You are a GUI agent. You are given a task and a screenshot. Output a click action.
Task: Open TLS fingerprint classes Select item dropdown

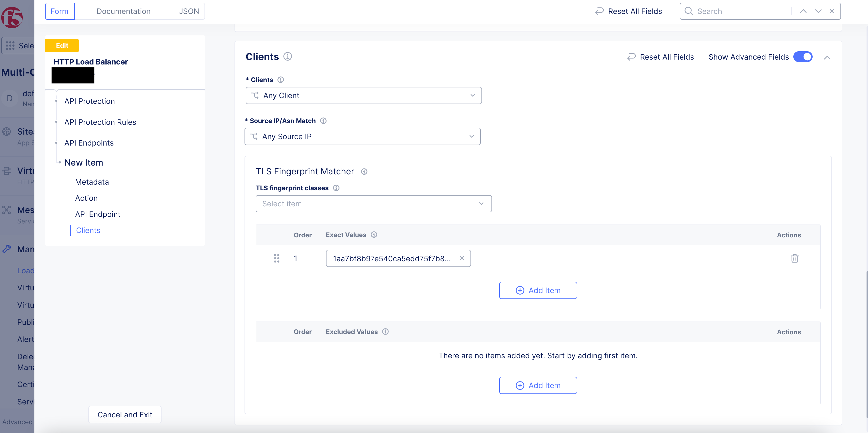pos(373,204)
